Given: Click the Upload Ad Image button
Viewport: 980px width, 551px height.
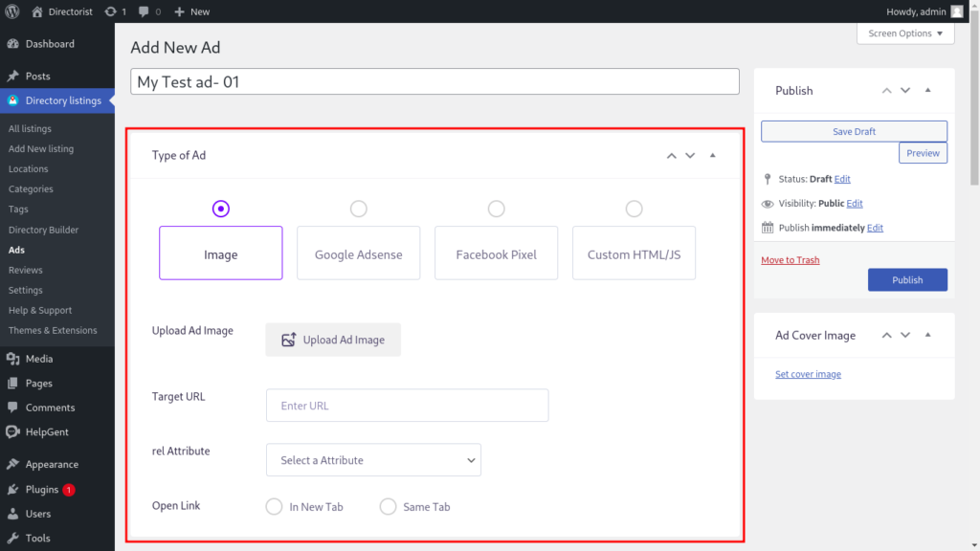Looking at the screenshot, I should (333, 340).
